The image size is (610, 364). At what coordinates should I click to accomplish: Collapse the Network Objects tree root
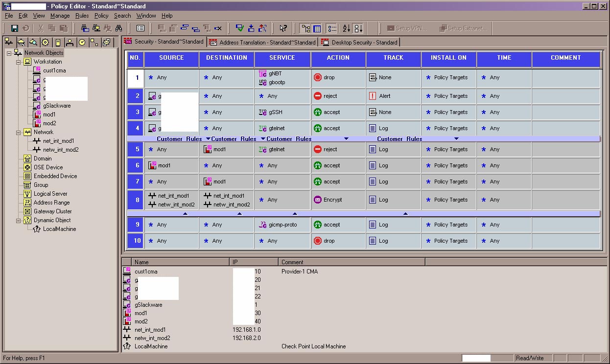pos(9,53)
